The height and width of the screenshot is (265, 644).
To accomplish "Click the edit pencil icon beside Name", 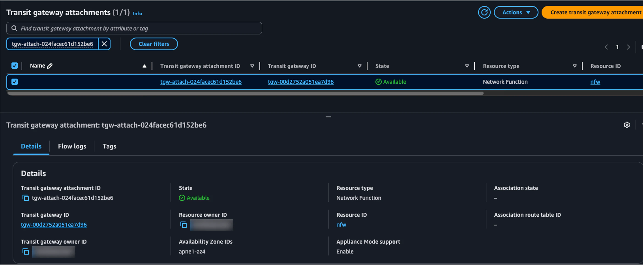I will click(x=50, y=66).
